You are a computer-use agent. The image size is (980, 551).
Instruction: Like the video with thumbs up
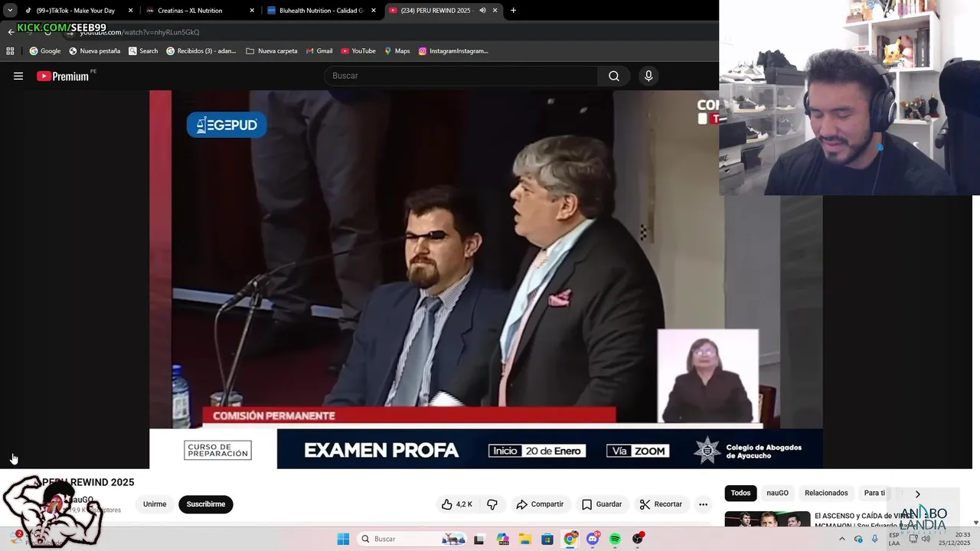[x=457, y=504]
